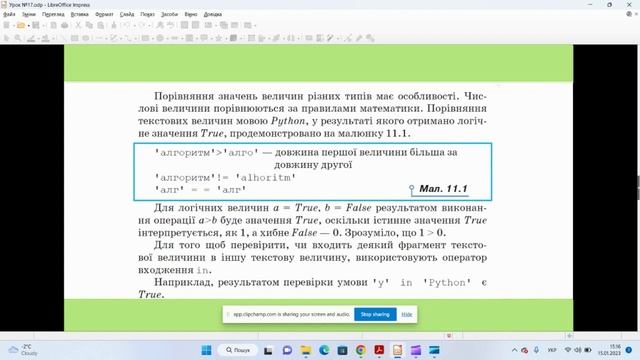The height and width of the screenshot is (360, 640).
Task: Show hidden tray icons chevron
Action: [x=514, y=350]
